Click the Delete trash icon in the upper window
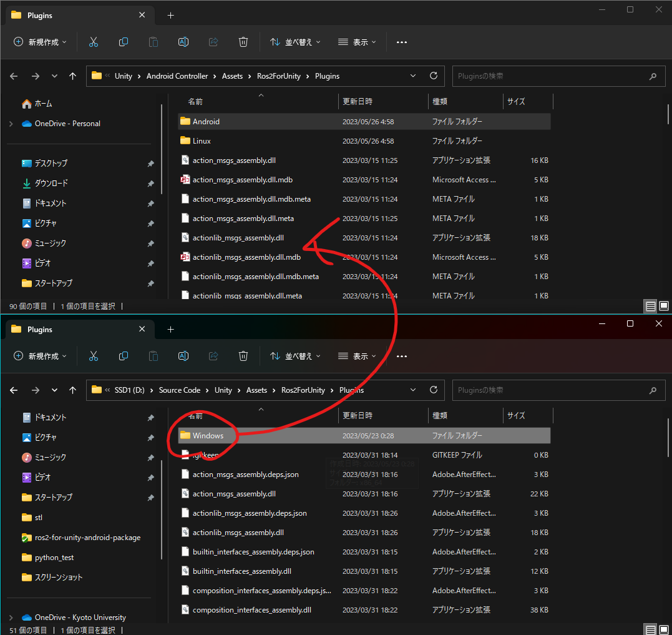This screenshot has width=672, height=635. 243,42
